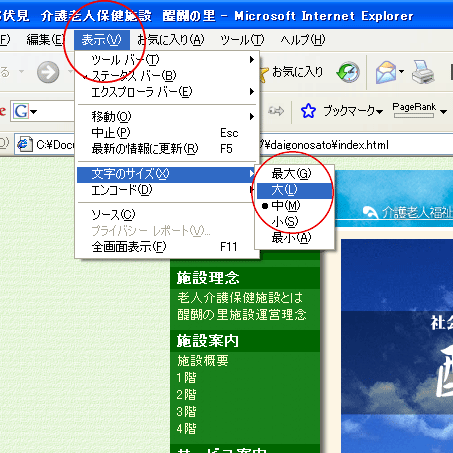Screen dimensions: 453x453
Task: Click the Forward arrow navigation button
Action: point(48,72)
